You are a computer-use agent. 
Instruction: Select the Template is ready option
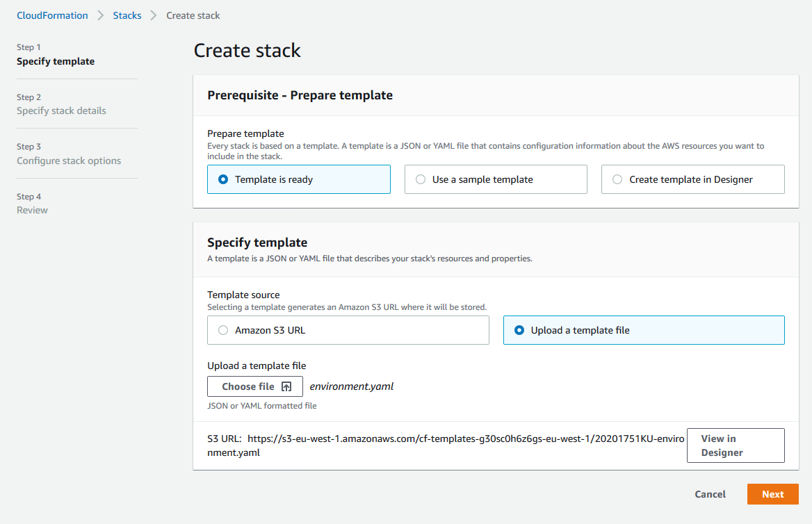299,179
